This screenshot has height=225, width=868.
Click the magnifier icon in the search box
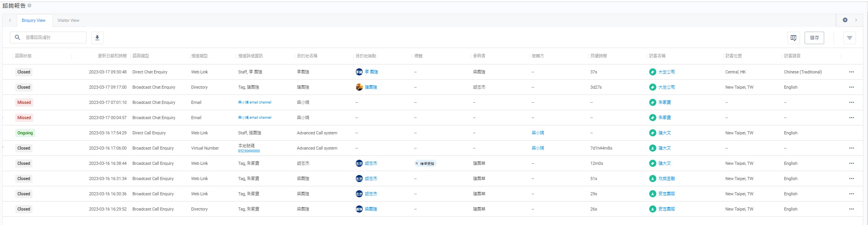click(17, 37)
